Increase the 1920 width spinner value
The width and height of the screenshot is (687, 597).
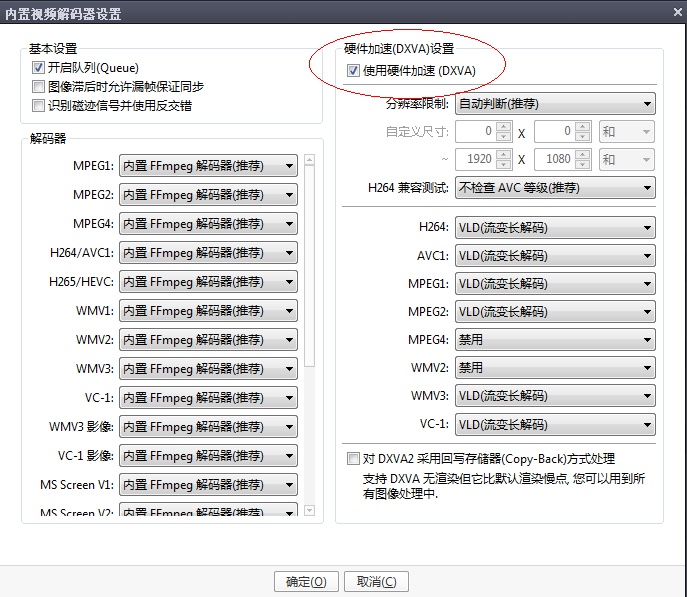(504, 154)
